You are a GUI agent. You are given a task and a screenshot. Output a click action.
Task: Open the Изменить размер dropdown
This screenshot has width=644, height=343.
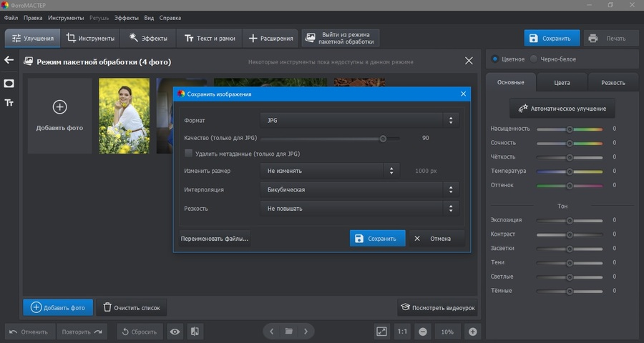[x=329, y=171]
